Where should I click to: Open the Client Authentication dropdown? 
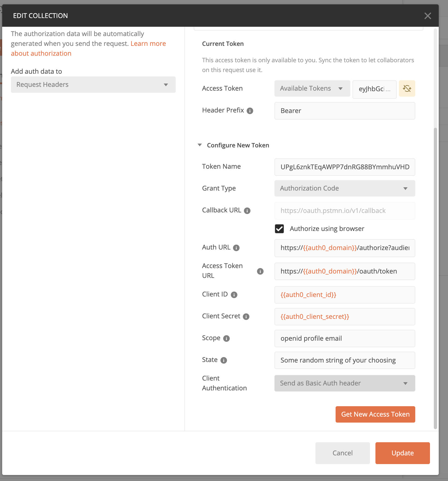[345, 383]
